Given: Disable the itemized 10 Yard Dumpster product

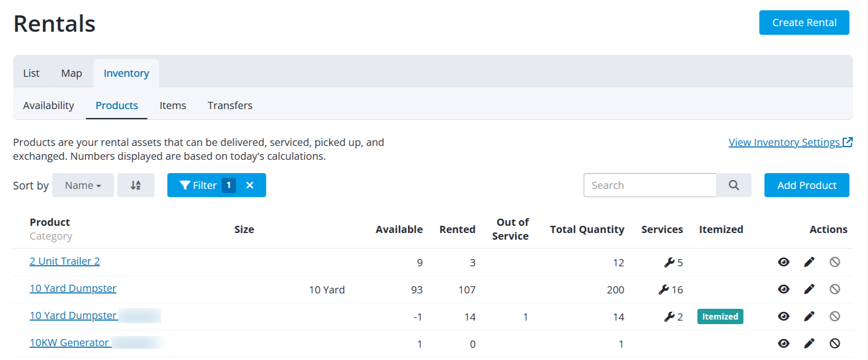Looking at the screenshot, I should (x=835, y=316).
